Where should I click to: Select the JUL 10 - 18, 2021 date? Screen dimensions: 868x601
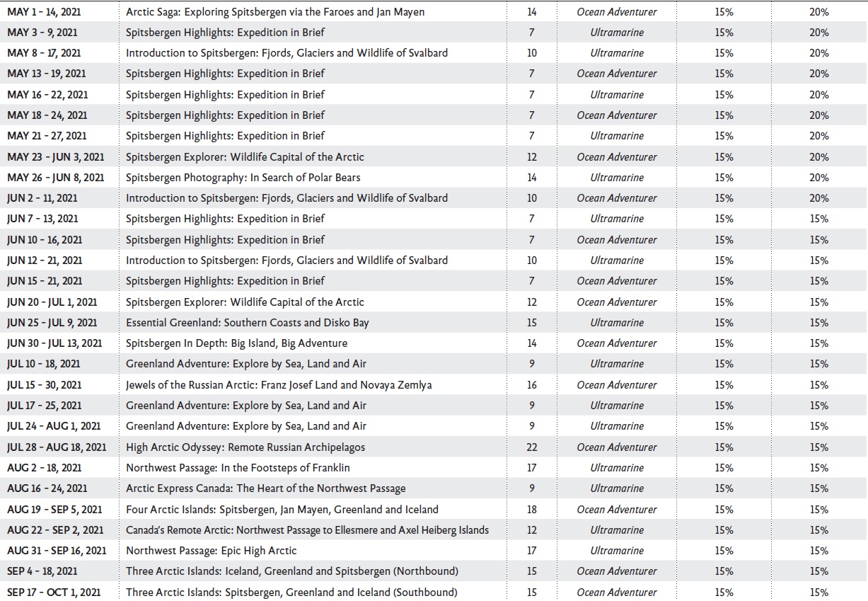click(x=43, y=364)
